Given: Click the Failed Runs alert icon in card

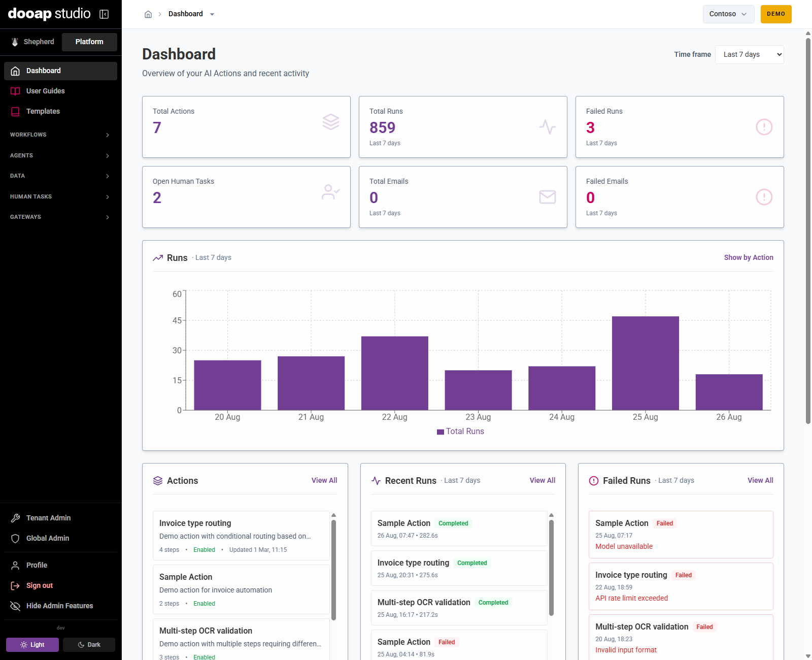Looking at the screenshot, I should 764,127.
